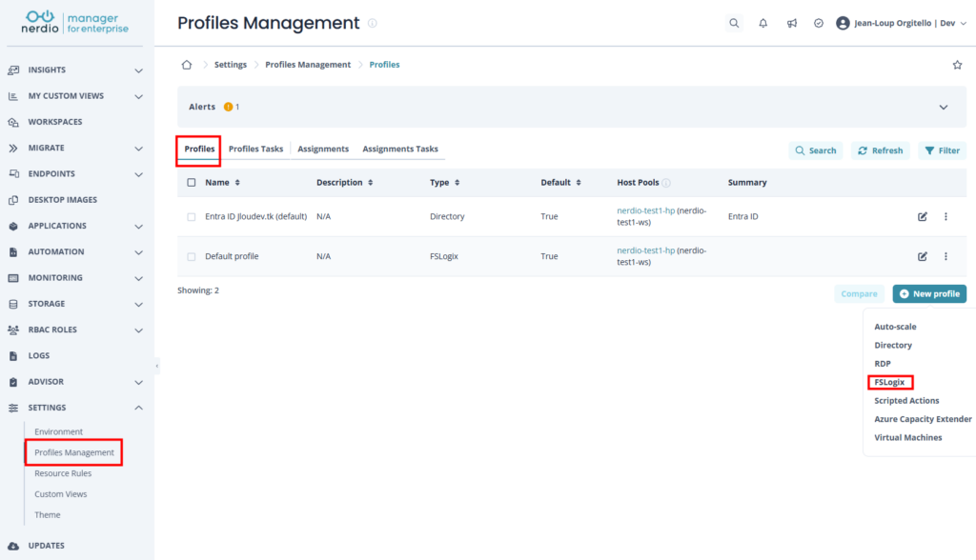This screenshot has height=560, width=976.
Task: Open the user account dropdown arrow
Action: pyautogui.click(x=963, y=23)
